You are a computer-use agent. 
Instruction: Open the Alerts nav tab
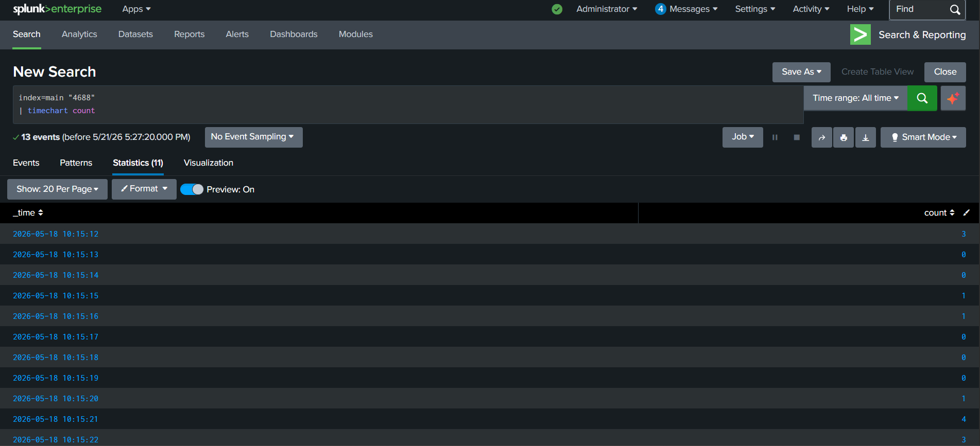237,34
